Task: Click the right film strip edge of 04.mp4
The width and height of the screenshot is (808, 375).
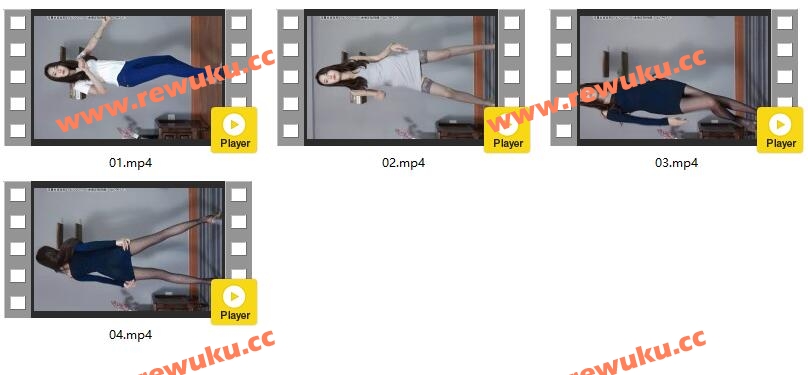Action: [239, 230]
